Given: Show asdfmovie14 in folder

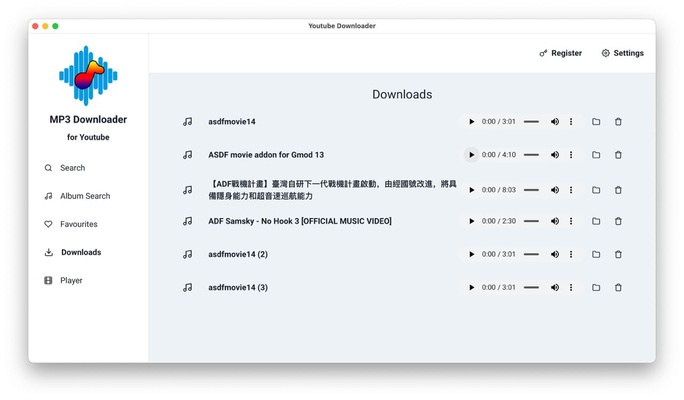Looking at the screenshot, I should tap(596, 122).
